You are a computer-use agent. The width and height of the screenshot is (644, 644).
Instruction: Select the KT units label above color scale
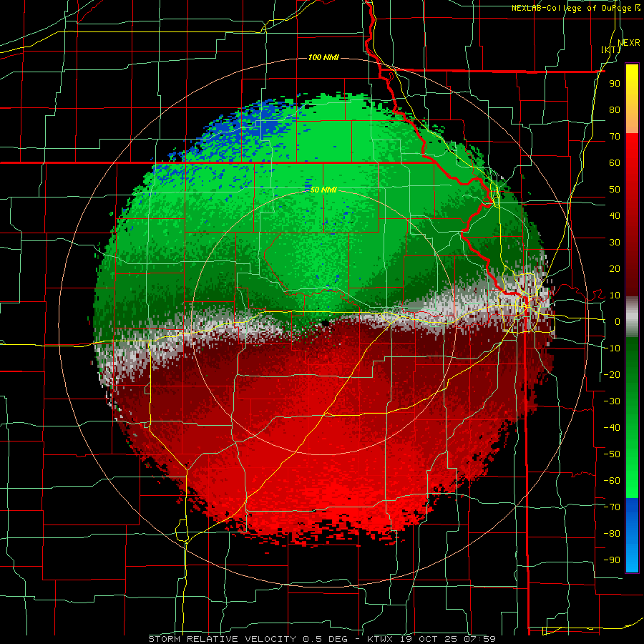click(611, 49)
